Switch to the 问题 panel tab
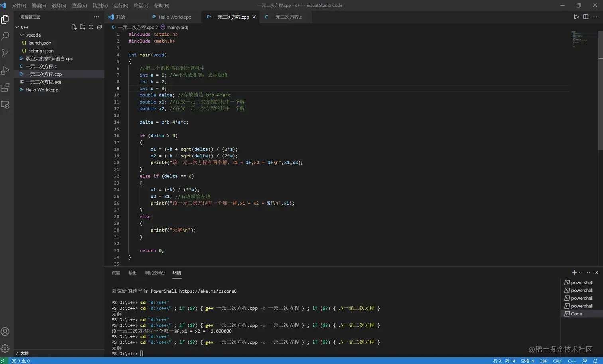Screen dimensions: 603x364 [x=116, y=273]
